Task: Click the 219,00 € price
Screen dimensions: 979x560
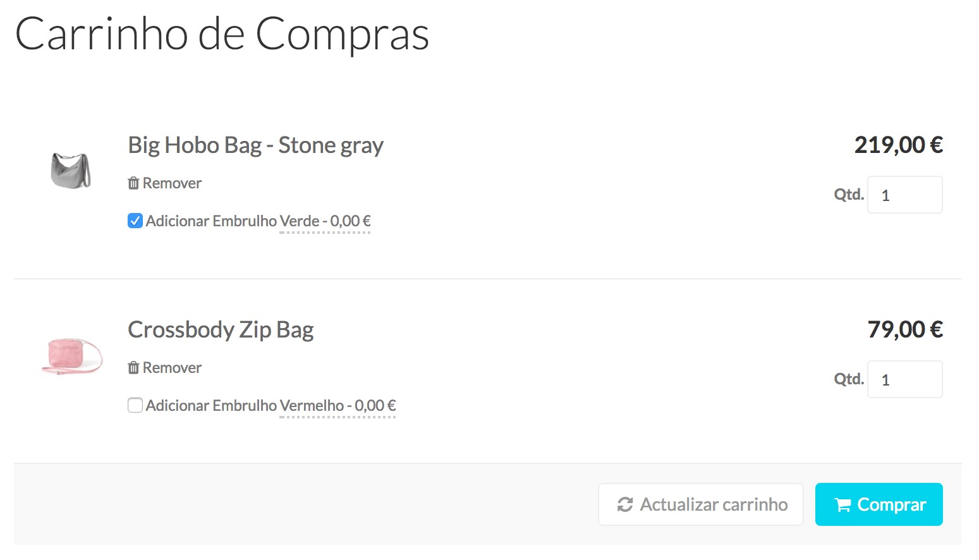Action: [898, 145]
